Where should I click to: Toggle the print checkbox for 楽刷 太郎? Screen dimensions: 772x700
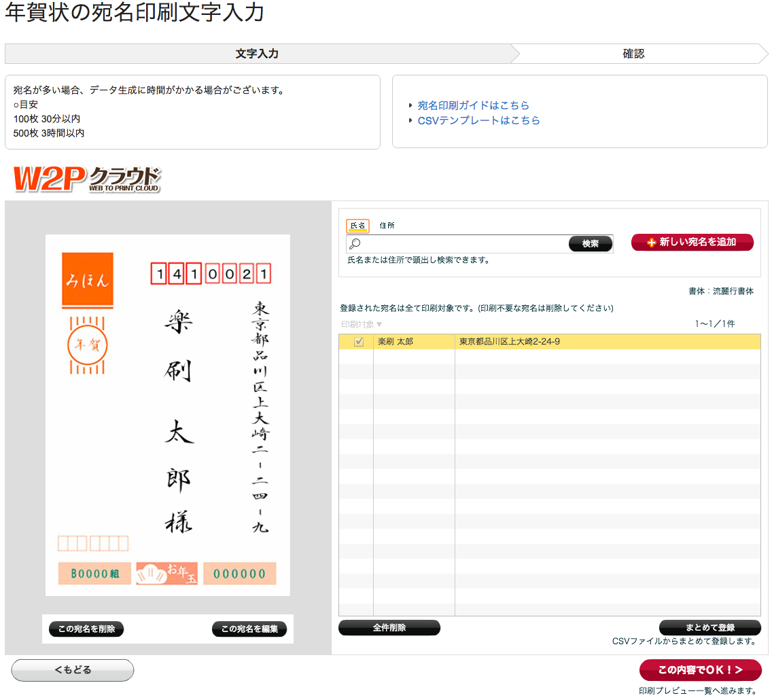pyautogui.click(x=359, y=342)
